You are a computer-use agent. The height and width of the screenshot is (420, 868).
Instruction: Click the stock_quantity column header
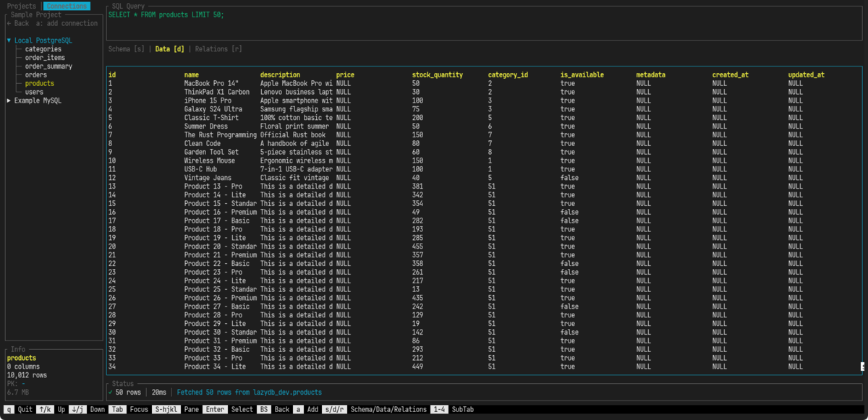point(438,74)
